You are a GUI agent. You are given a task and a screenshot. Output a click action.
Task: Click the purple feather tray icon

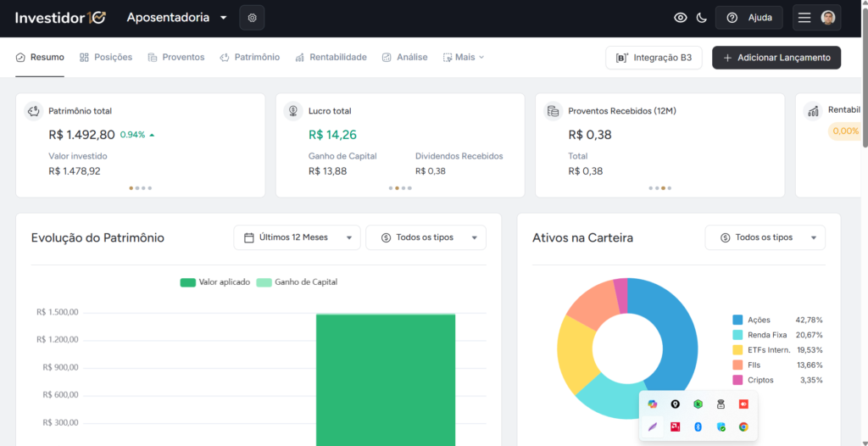[x=652, y=426]
